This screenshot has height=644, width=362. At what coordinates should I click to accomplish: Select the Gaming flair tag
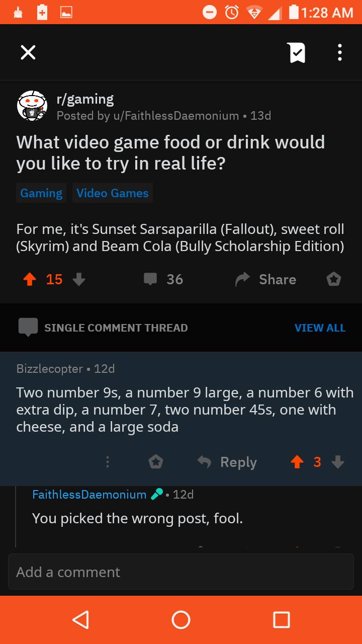coord(41,193)
